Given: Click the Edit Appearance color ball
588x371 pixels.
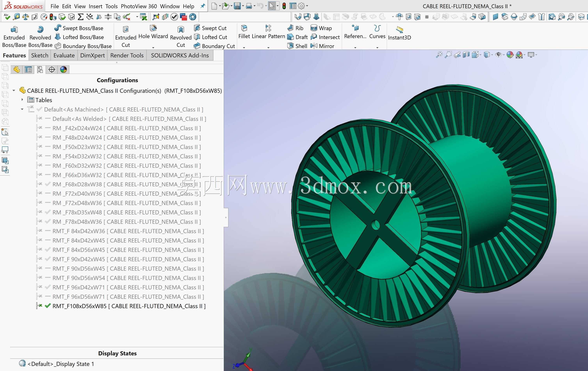Looking at the screenshot, I should click(510, 55).
